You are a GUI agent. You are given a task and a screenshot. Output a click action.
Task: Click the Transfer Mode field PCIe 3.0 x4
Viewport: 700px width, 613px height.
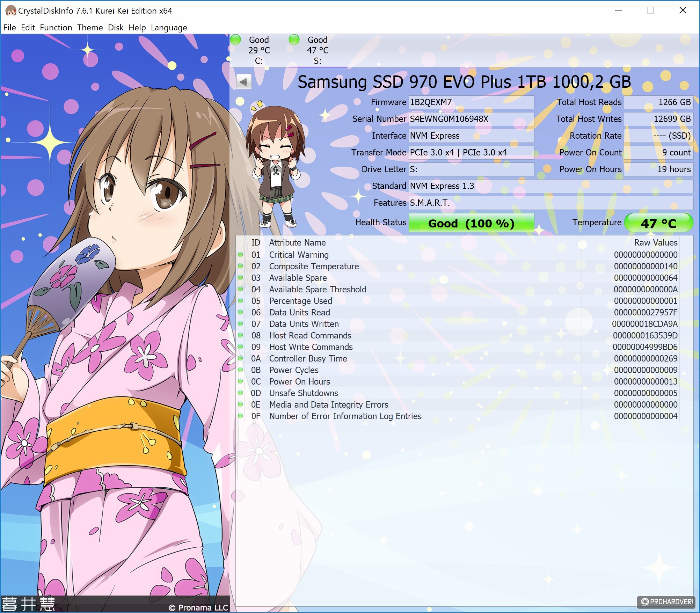[471, 153]
